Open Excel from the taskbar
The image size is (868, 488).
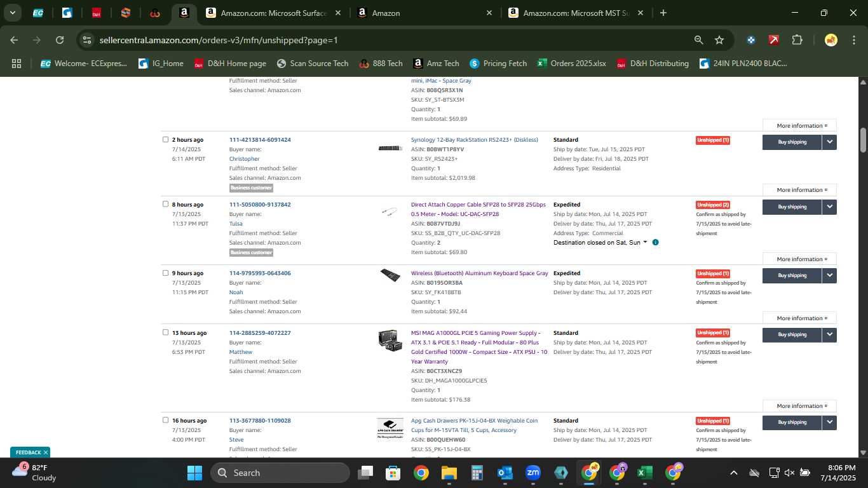tap(645, 473)
